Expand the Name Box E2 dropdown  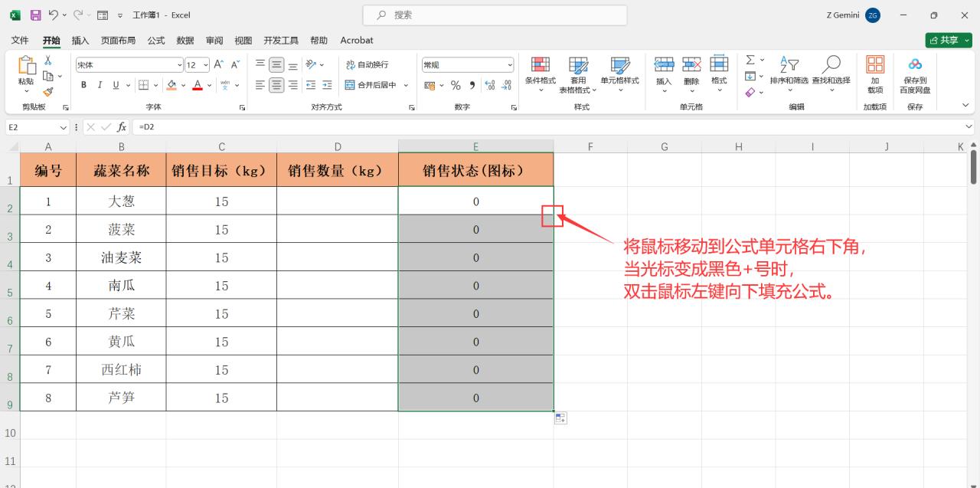click(x=64, y=127)
